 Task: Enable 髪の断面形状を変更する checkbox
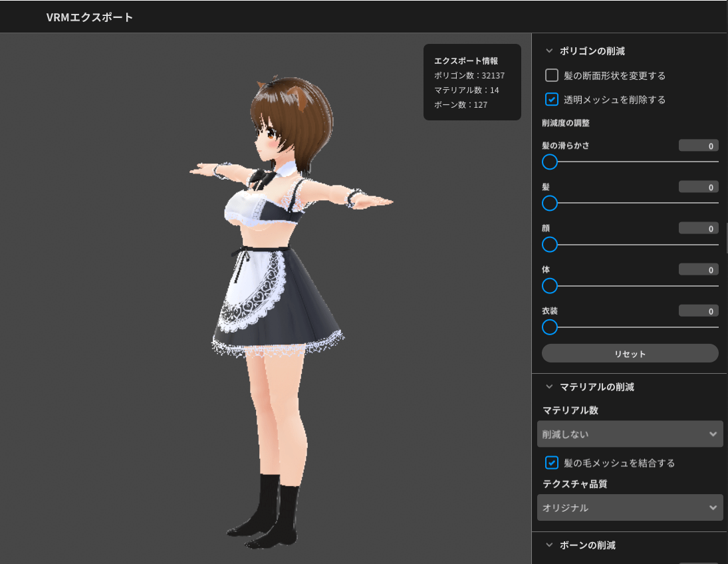tap(551, 76)
